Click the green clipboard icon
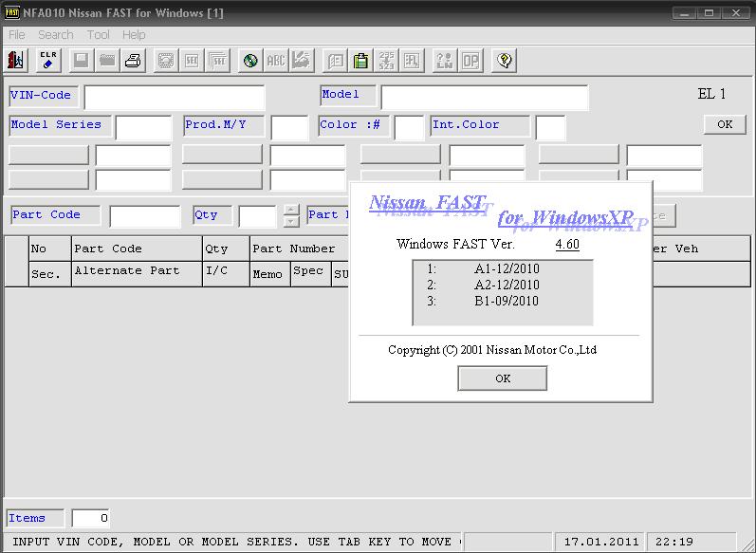 point(360,61)
